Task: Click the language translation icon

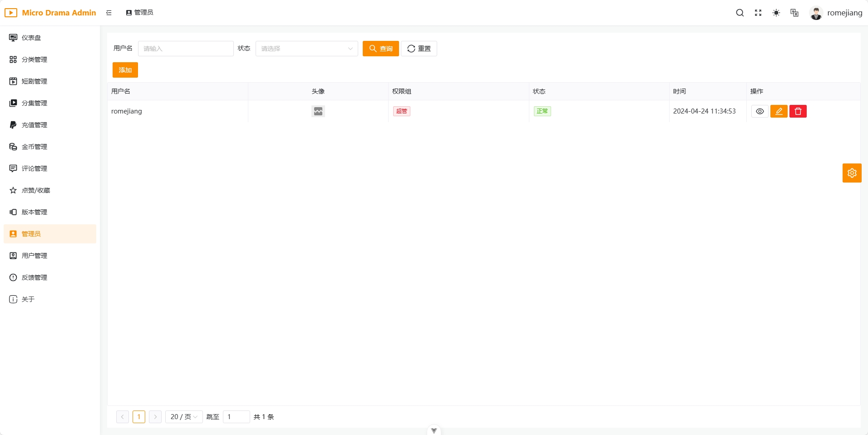Action: click(794, 13)
